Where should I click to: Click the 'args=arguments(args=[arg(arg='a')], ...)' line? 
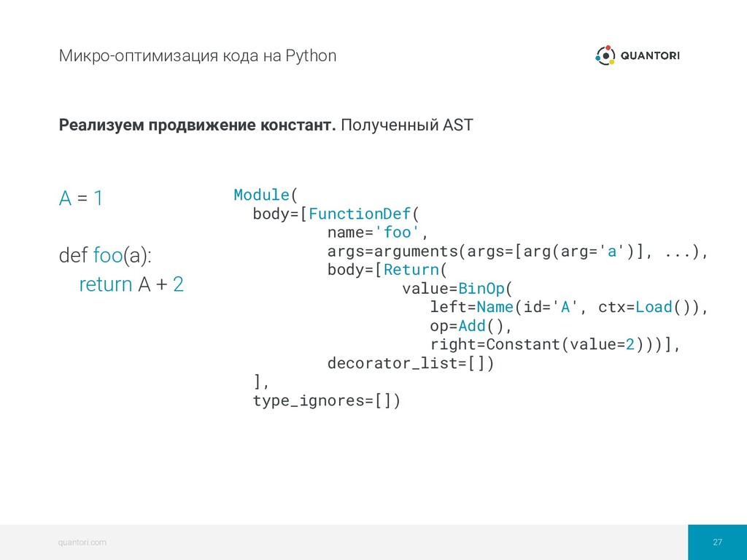[518, 251]
